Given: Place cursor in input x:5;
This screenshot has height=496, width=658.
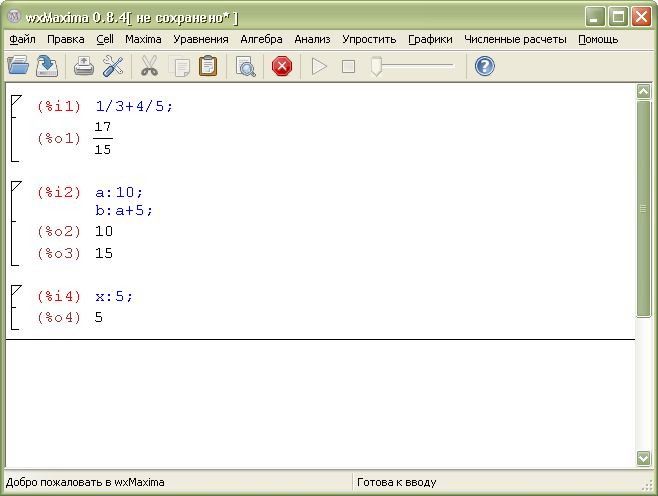Looking at the screenshot, I should point(114,296).
